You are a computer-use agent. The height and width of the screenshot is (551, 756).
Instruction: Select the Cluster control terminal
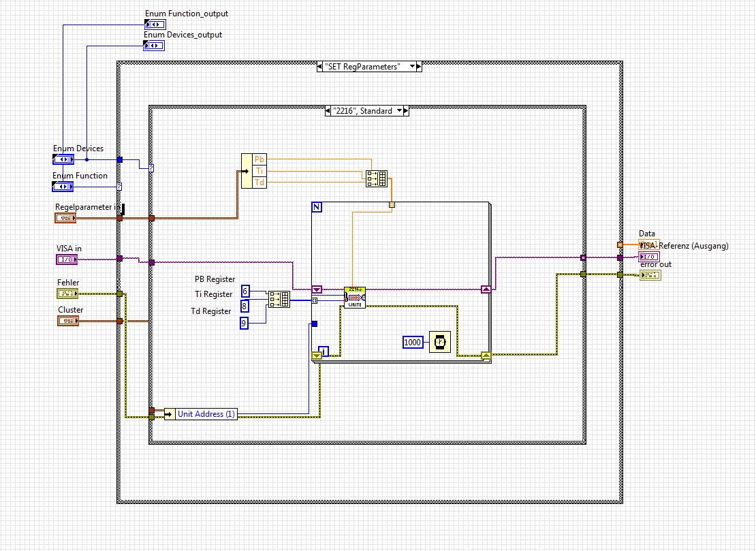pos(68,321)
